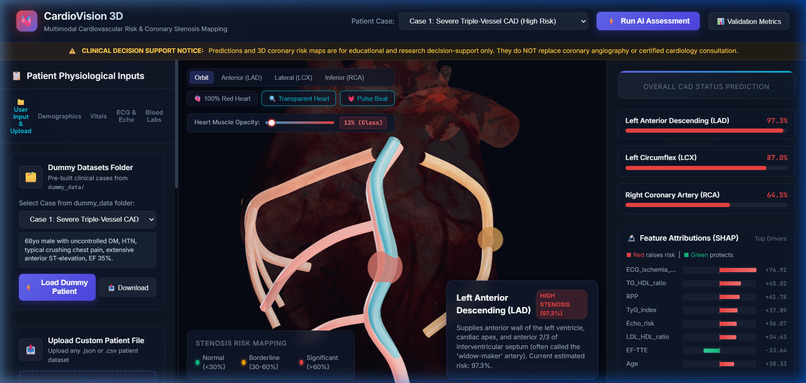Open the Vitals tab

click(x=98, y=116)
